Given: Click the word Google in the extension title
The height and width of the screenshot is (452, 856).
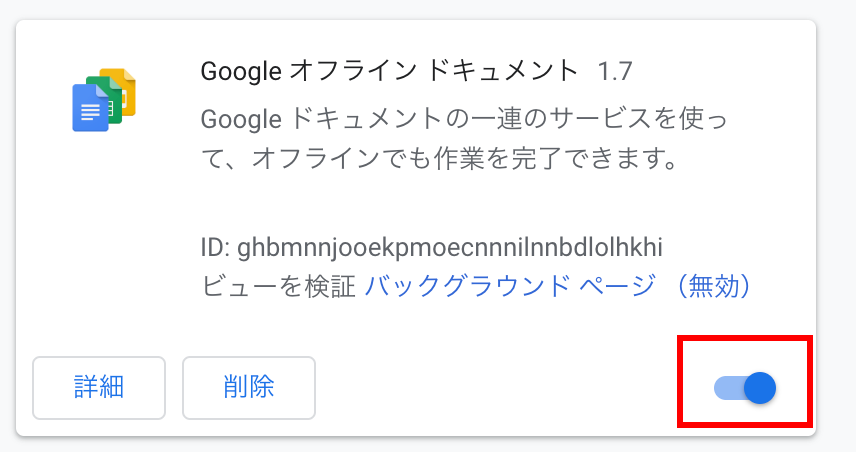Looking at the screenshot, I should (x=241, y=72).
